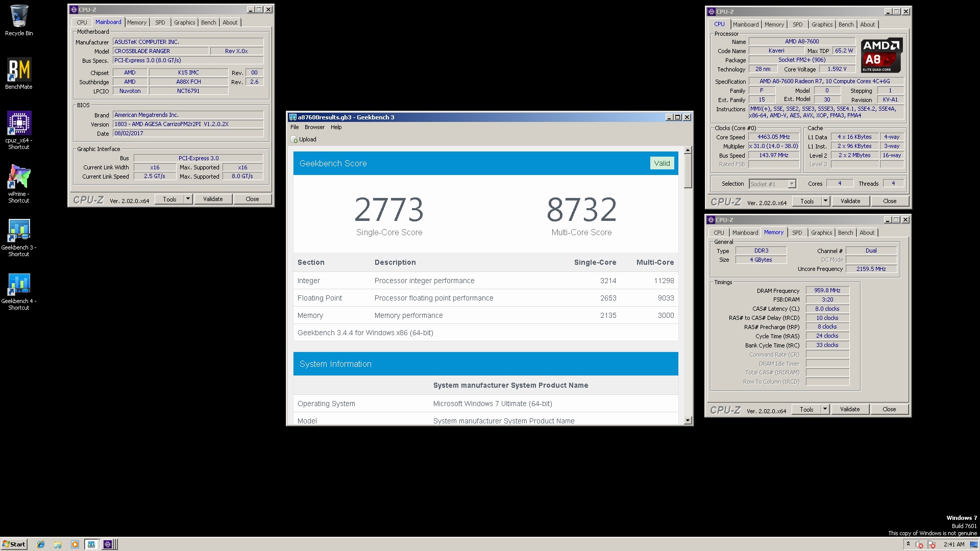This screenshot has width=980, height=551.
Task: Click the CROSSBLADE RANGER model field
Action: (x=161, y=51)
